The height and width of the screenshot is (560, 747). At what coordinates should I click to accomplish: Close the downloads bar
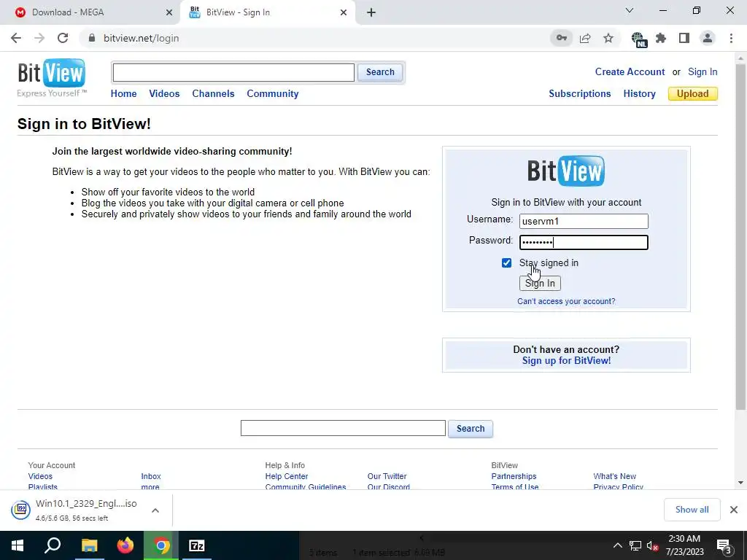click(x=734, y=510)
